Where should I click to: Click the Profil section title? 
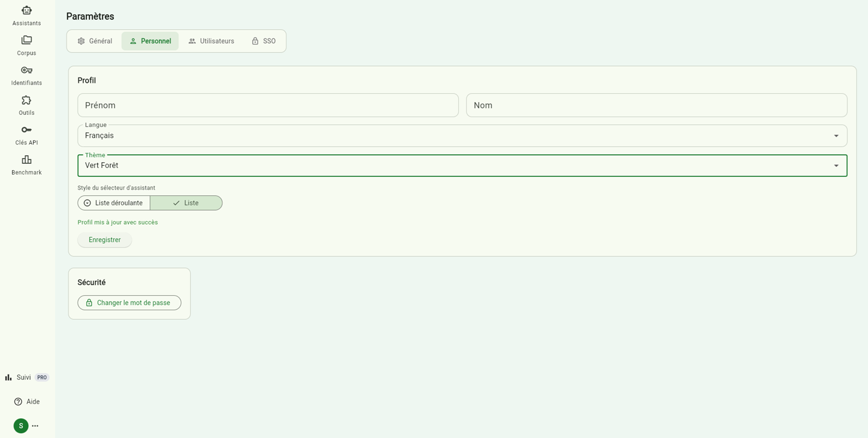pos(87,80)
